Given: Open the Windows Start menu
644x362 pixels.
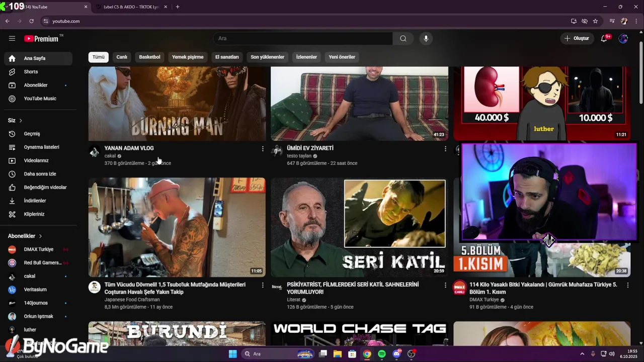Looking at the screenshot, I should coord(232,354).
